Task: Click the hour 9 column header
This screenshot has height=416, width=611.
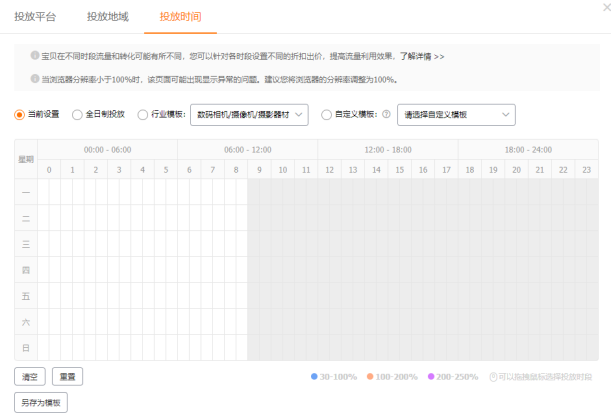Action: tap(260, 169)
